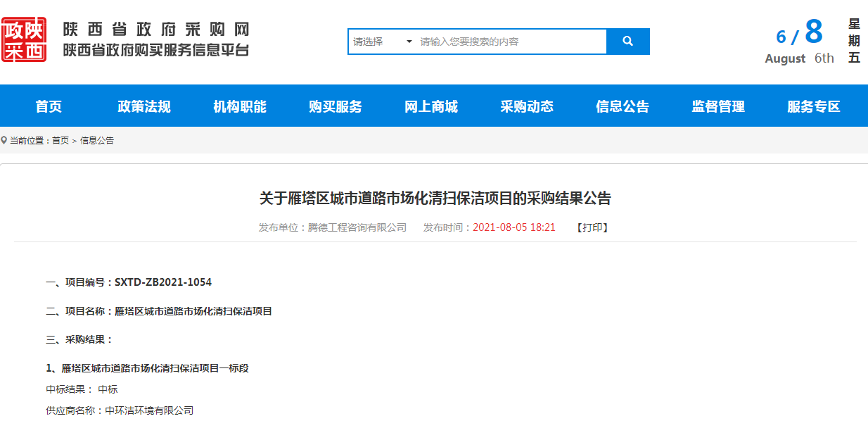Click the red 陕西政采 logo

pos(24,40)
